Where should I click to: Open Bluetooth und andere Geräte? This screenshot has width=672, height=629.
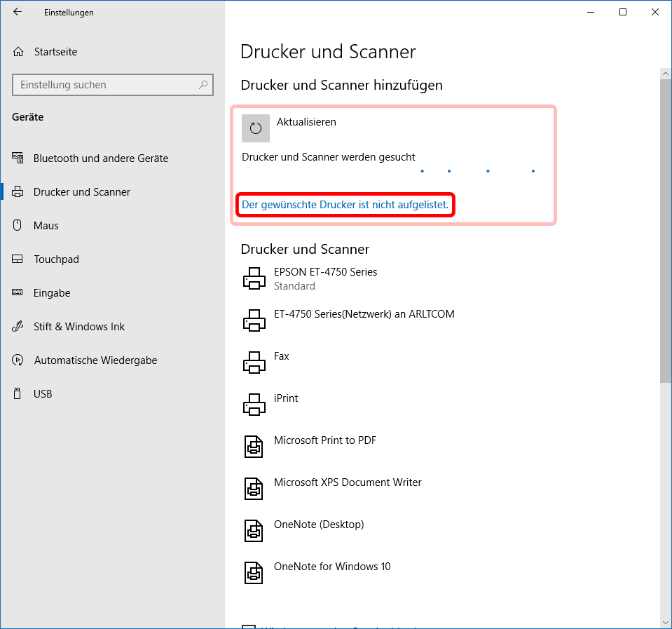tap(100, 158)
